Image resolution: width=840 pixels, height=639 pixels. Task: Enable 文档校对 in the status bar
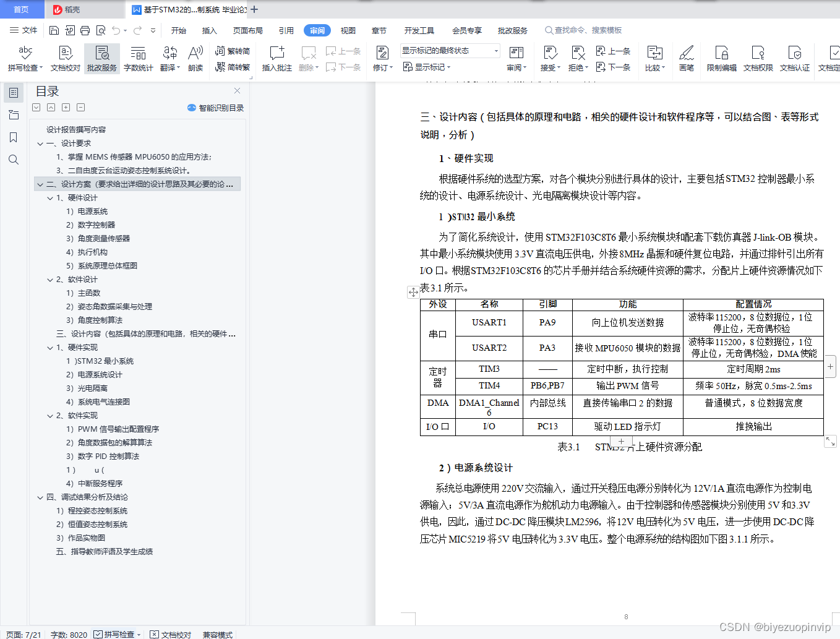(x=170, y=634)
